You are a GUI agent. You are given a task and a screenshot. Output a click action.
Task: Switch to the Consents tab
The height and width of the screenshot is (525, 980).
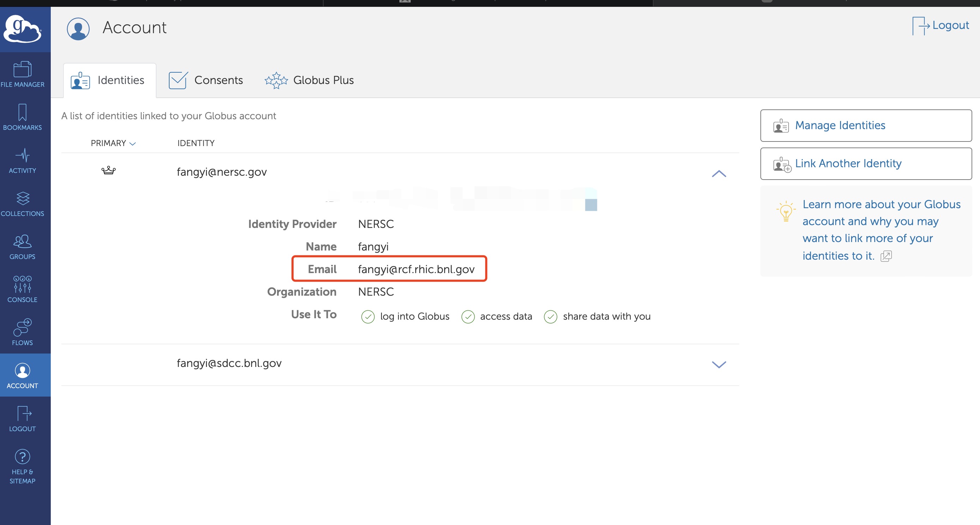(206, 80)
